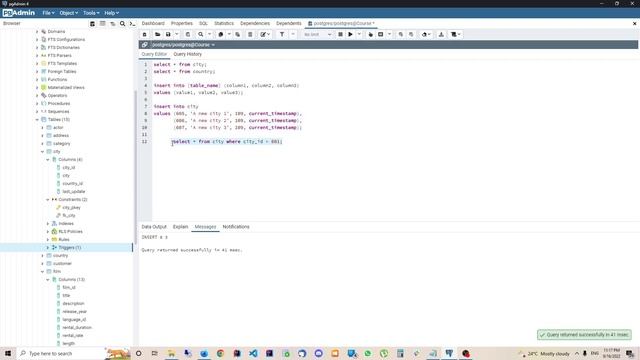Select the city_id column in tree

pyautogui.click(x=69, y=168)
